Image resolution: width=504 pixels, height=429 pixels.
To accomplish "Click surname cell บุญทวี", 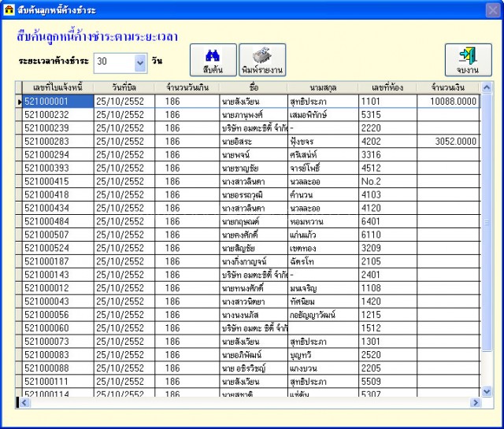I will (x=323, y=355).
